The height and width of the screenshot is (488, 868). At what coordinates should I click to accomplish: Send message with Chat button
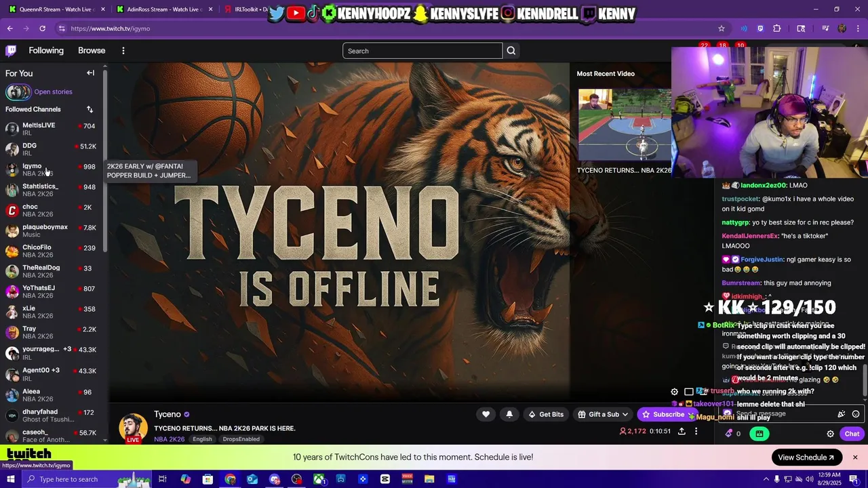[852, 434]
